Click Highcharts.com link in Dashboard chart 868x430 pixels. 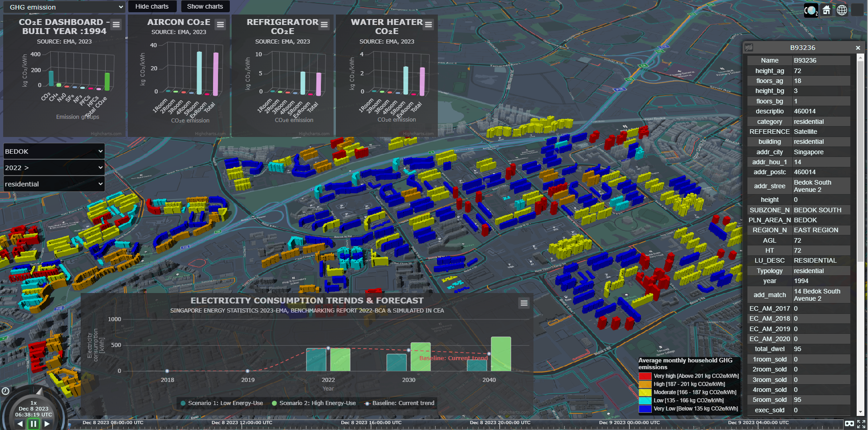click(106, 134)
